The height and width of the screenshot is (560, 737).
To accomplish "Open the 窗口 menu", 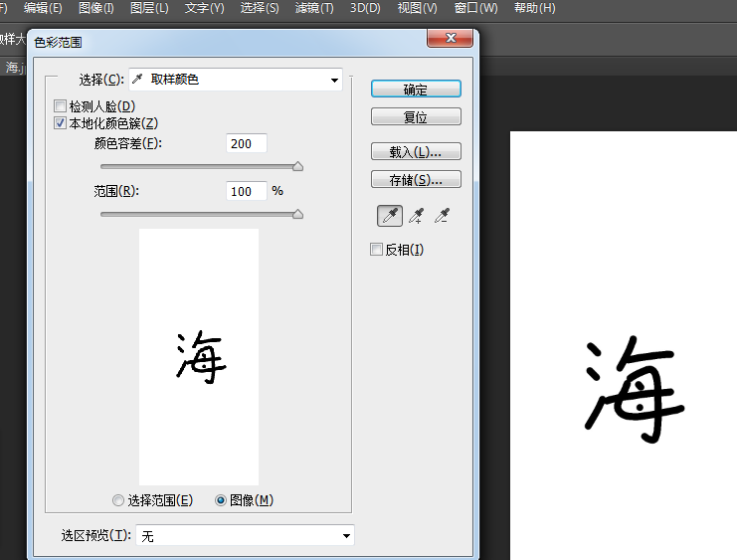I will pos(475,8).
